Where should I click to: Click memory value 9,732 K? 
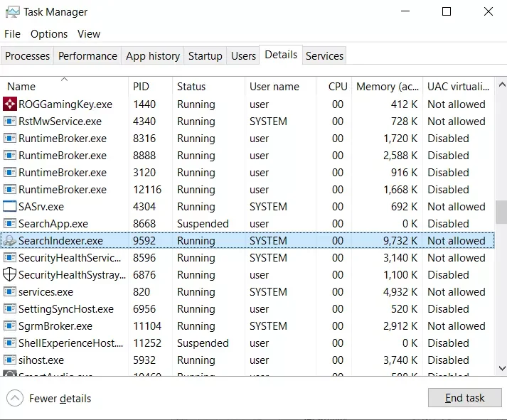400,241
